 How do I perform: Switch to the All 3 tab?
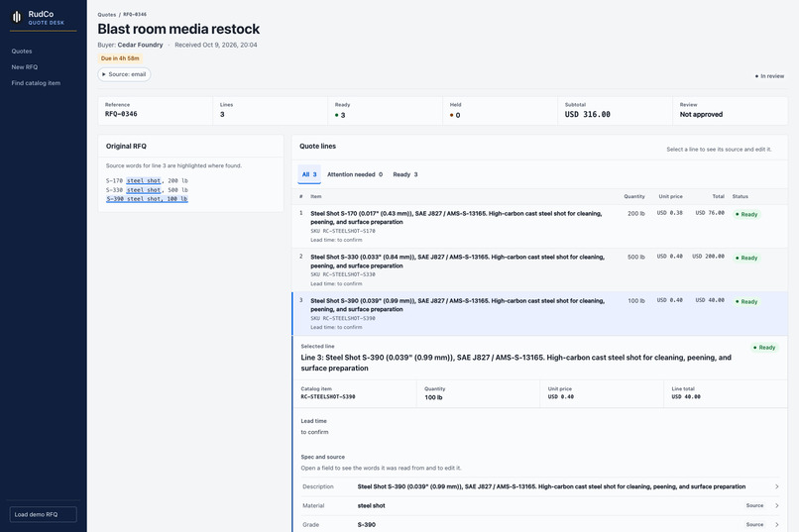309,174
